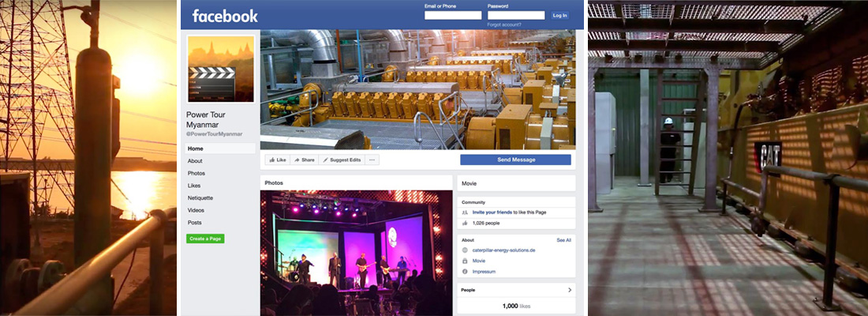This screenshot has width=868, height=316.
Task: Click the 1,000 likes count
Action: click(516, 306)
